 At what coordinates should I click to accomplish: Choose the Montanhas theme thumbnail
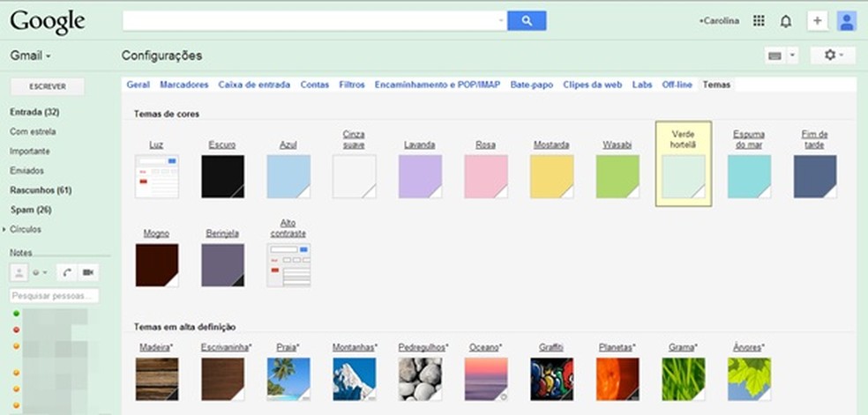(355, 379)
